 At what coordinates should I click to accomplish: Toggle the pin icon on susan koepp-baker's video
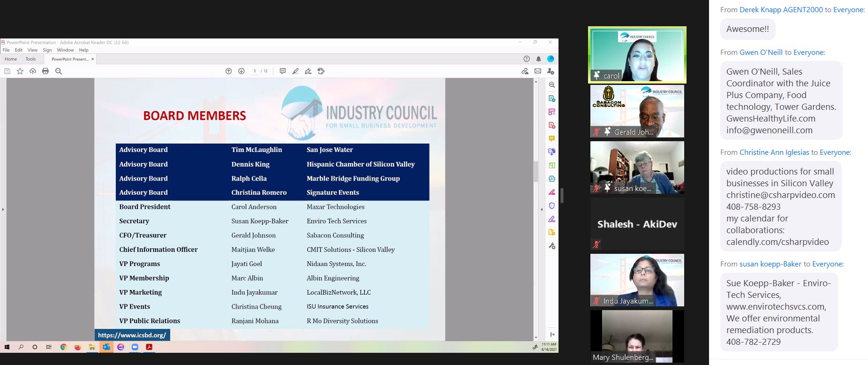[607, 188]
